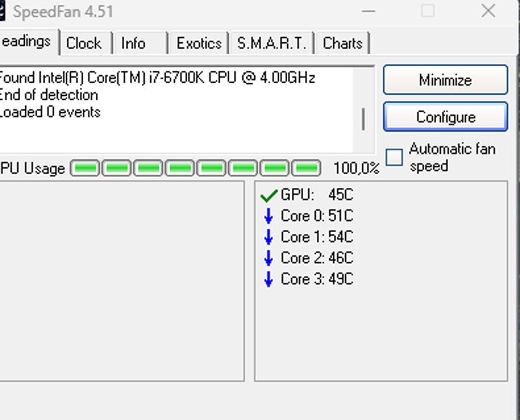
Task: Select the GPU: 45C reading
Action: (317, 194)
